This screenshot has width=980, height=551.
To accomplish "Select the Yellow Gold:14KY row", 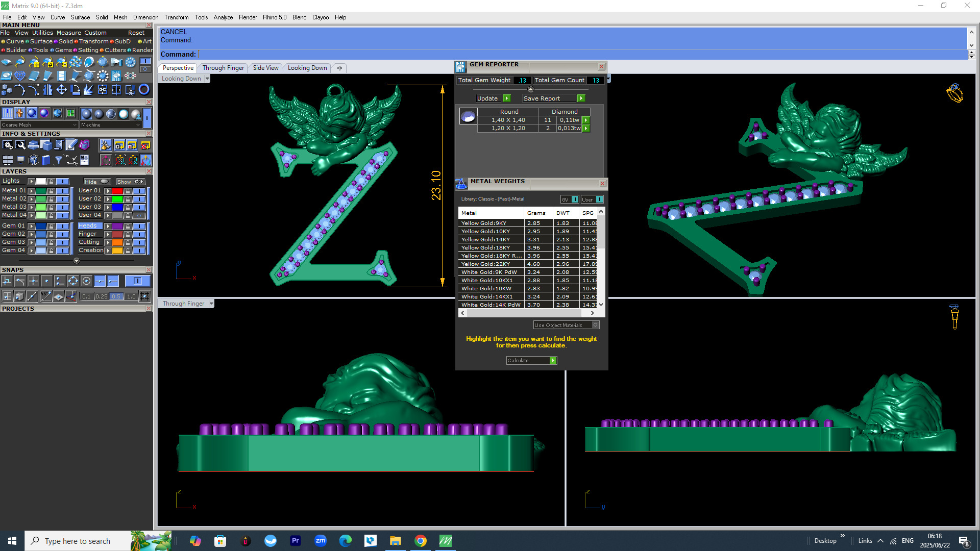I will pyautogui.click(x=490, y=240).
